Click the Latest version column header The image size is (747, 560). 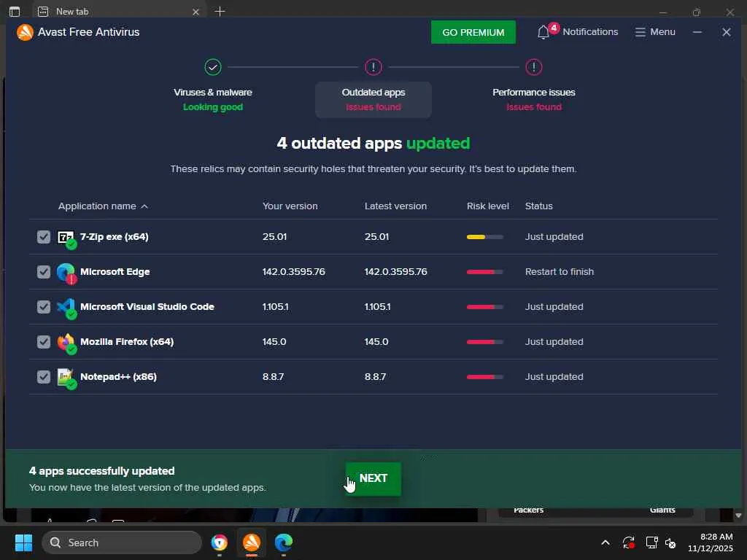(395, 206)
